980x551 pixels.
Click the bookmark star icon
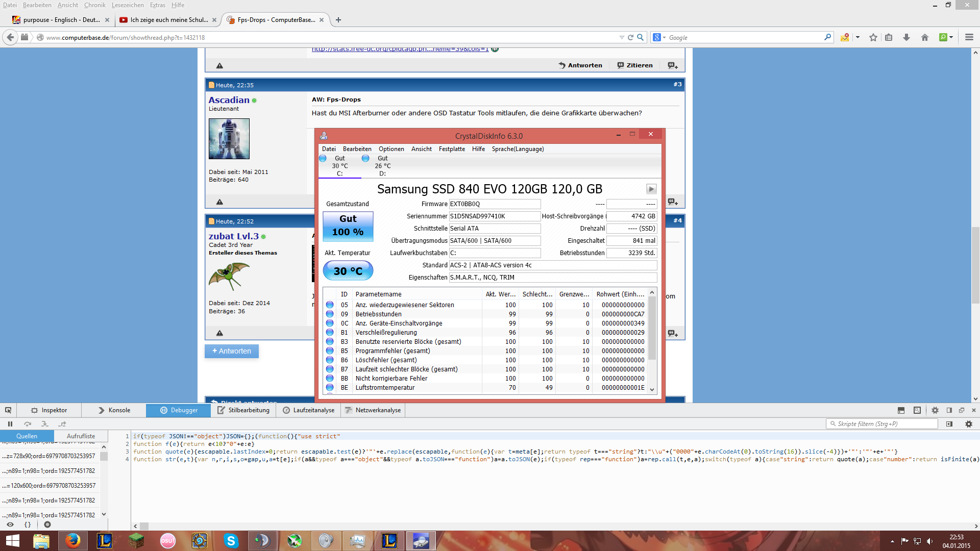[873, 37]
